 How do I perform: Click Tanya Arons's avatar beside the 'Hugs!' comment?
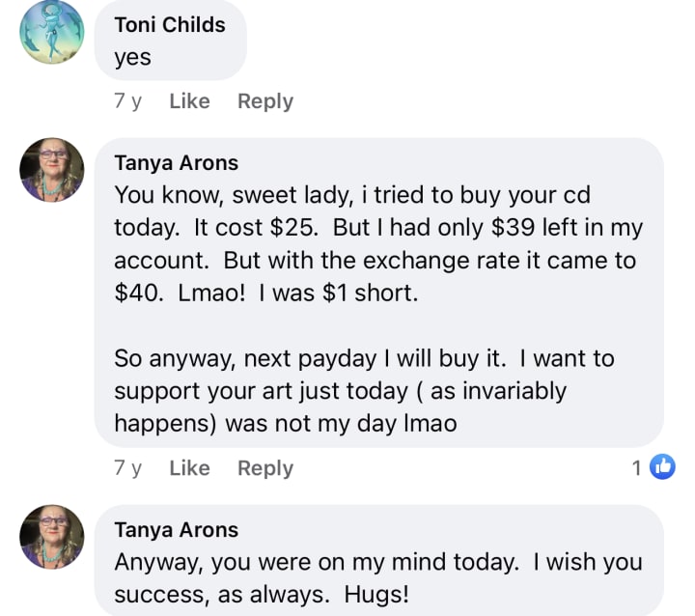(x=51, y=537)
